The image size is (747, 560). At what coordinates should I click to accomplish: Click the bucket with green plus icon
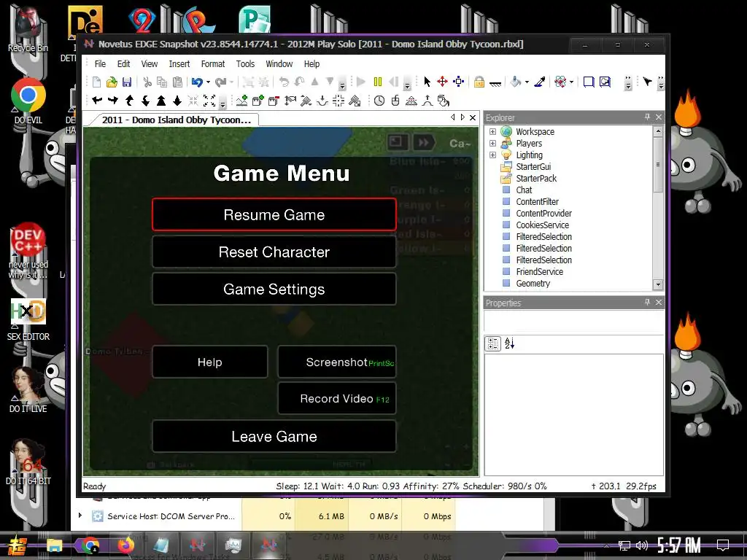(258, 101)
